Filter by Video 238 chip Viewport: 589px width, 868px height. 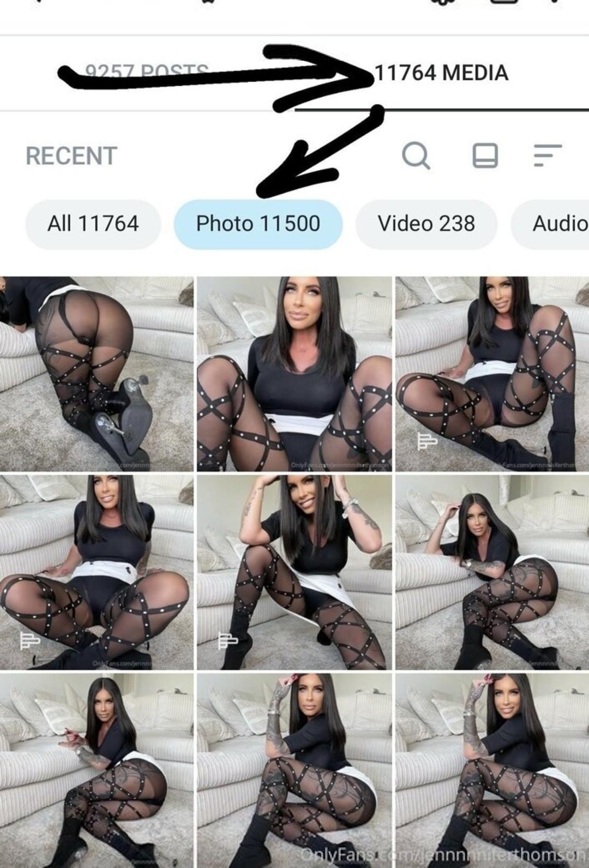(426, 224)
